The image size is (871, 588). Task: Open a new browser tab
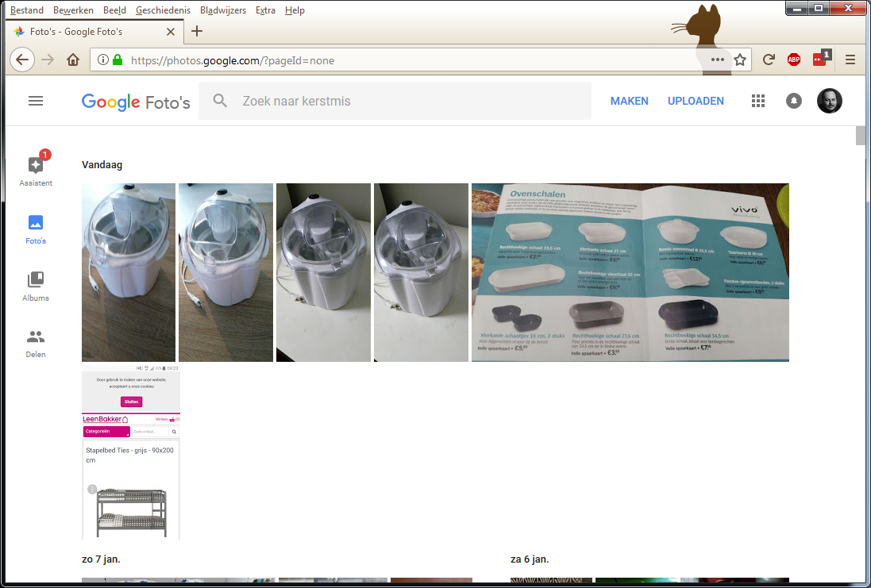pyautogui.click(x=198, y=31)
